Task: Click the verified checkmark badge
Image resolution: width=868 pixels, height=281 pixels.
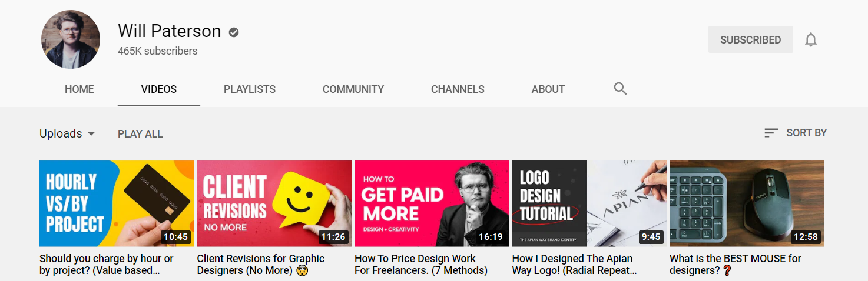Action: (x=234, y=32)
